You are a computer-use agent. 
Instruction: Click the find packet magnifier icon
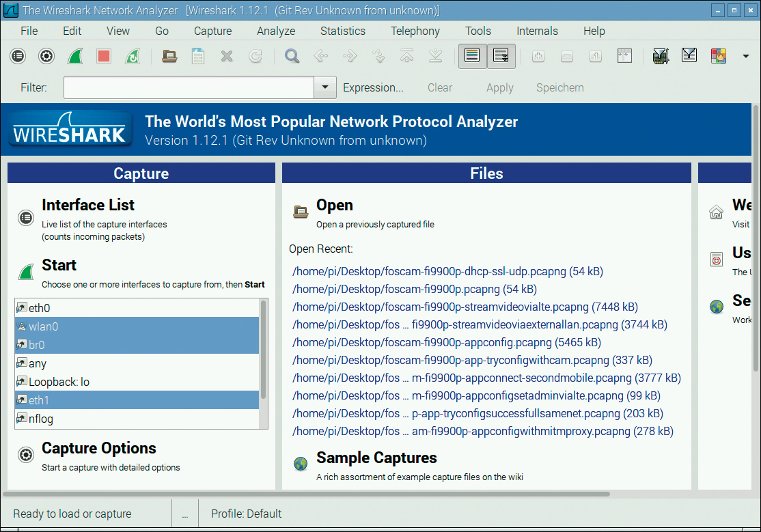coord(292,57)
